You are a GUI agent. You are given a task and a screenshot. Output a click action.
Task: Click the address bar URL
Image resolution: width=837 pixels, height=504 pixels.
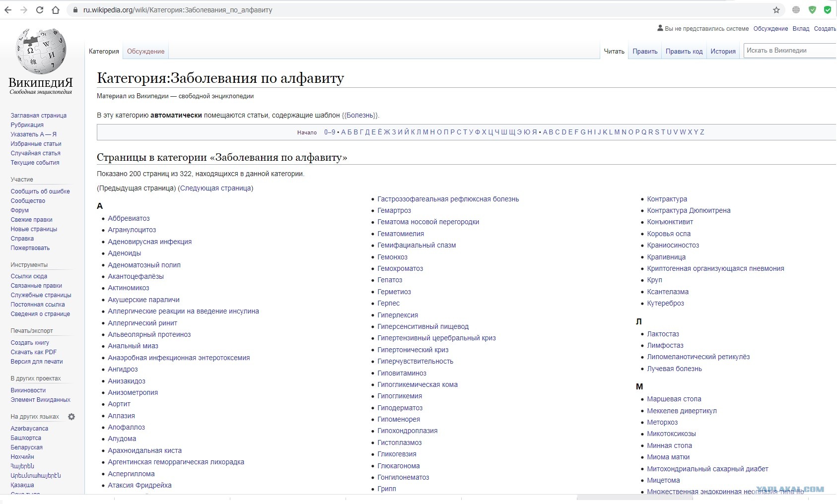[x=178, y=10]
